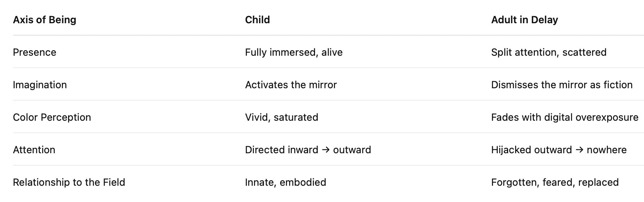644x202 pixels.
Task: Click the "Axis of Being" column header
Action: tap(45, 20)
